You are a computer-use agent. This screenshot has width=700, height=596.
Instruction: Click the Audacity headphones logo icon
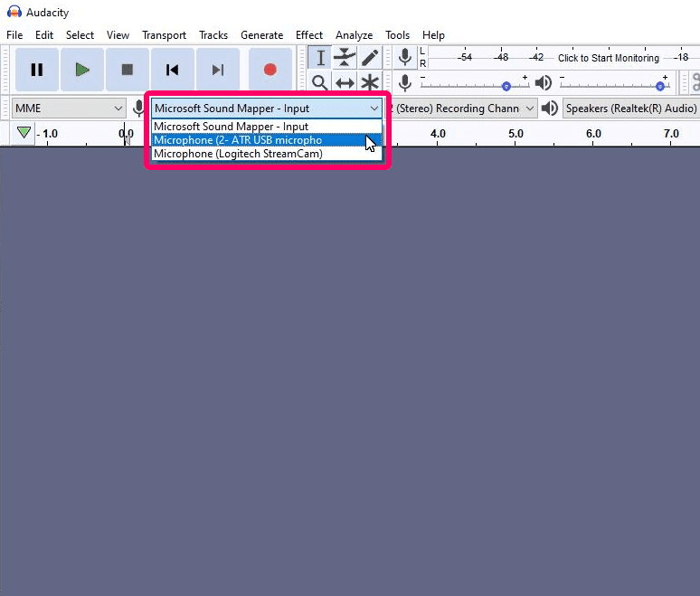tap(14, 12)
